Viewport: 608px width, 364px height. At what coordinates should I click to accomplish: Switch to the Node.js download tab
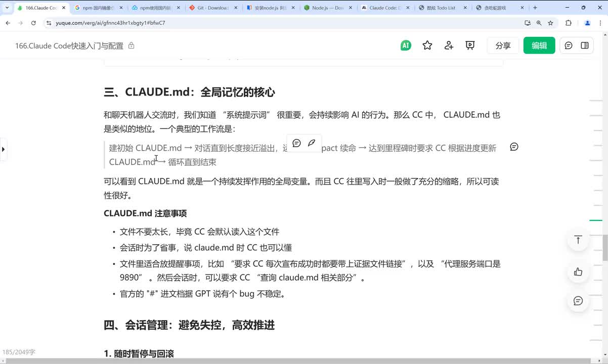tap(328, 8)
